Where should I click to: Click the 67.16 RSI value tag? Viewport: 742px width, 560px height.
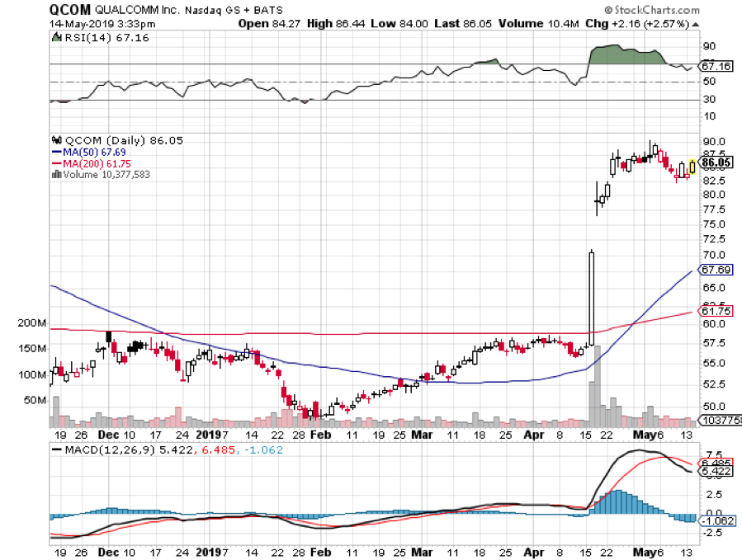click(x=716, y=66)
